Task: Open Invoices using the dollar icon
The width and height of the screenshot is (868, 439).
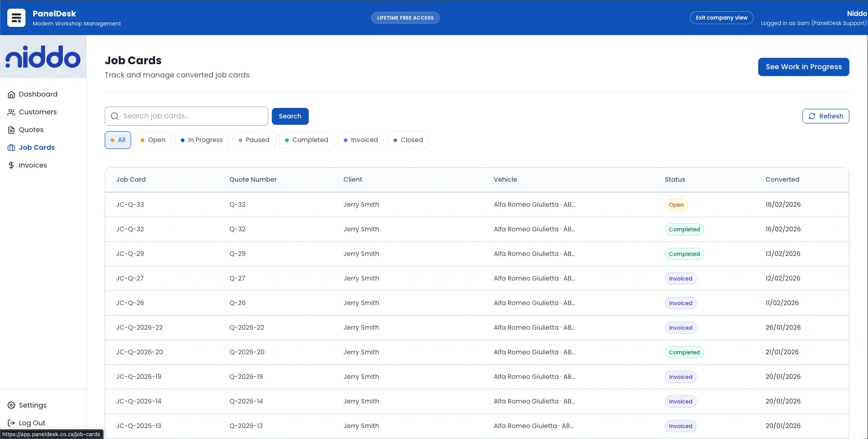Action: [11, 165]
